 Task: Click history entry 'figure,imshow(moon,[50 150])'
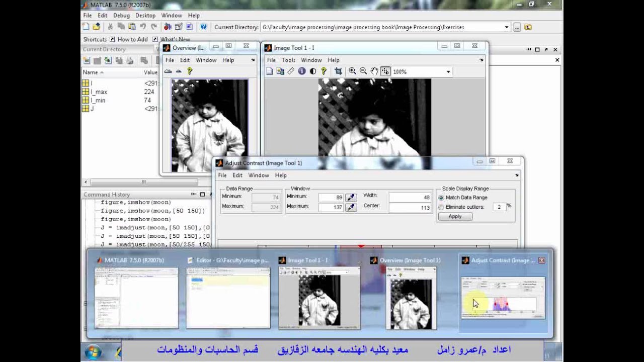click(153, 211)
